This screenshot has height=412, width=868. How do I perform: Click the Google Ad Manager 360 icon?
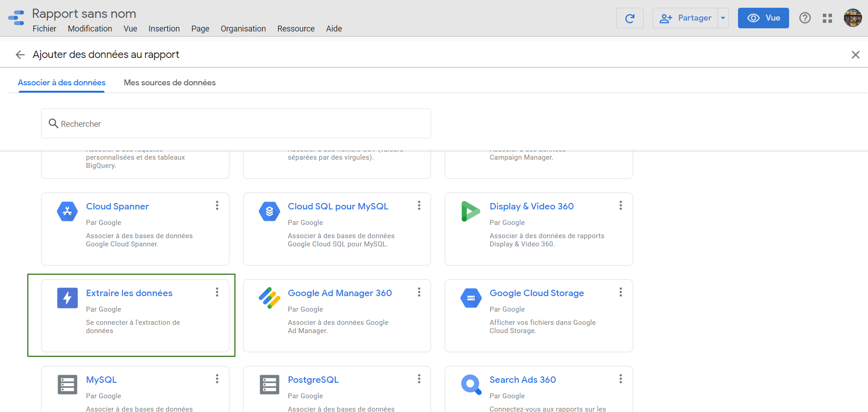[269, 298]
